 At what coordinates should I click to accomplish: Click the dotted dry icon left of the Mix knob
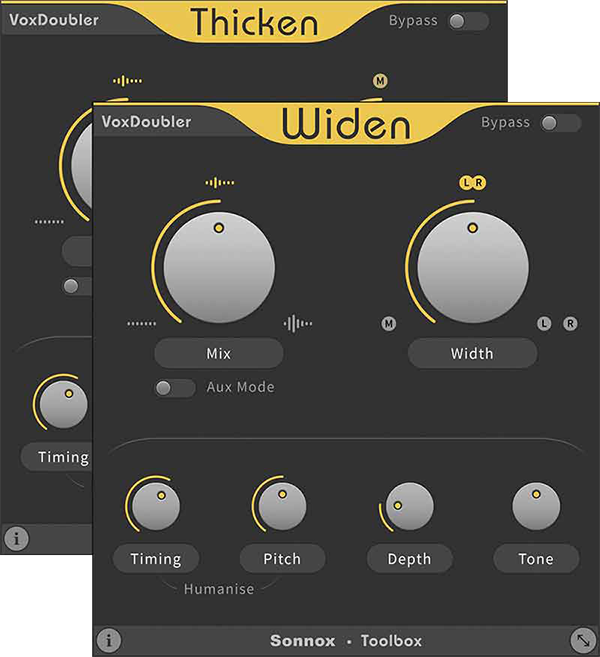(142, 323)
